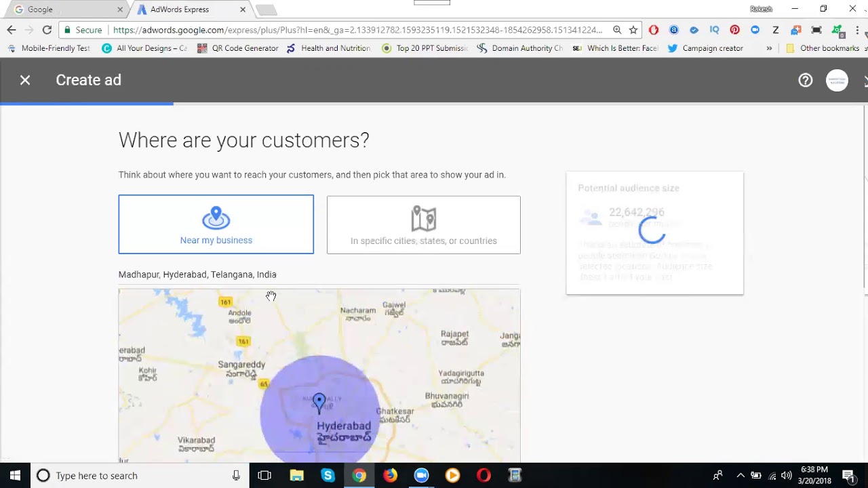Image resolution: width=868 pixels, height=488 pixels.
Task: Open File Explorer from taskbar
Action: tap(296, 475)
